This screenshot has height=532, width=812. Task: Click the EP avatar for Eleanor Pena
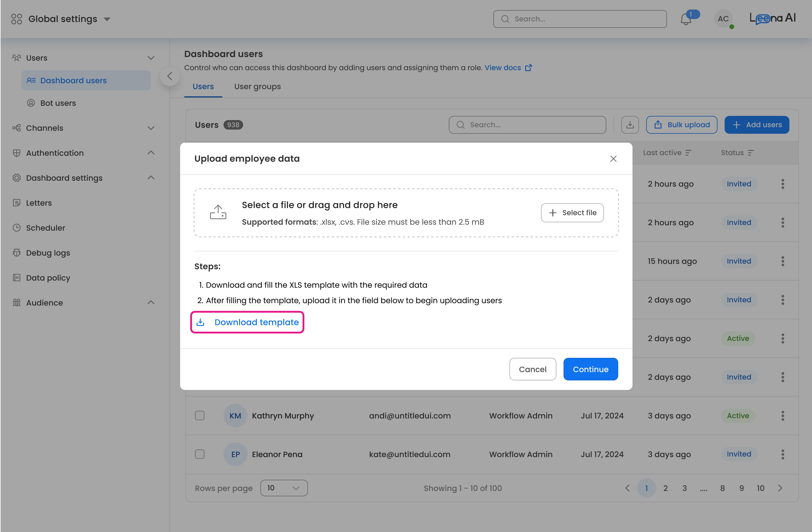coord(235,454)
